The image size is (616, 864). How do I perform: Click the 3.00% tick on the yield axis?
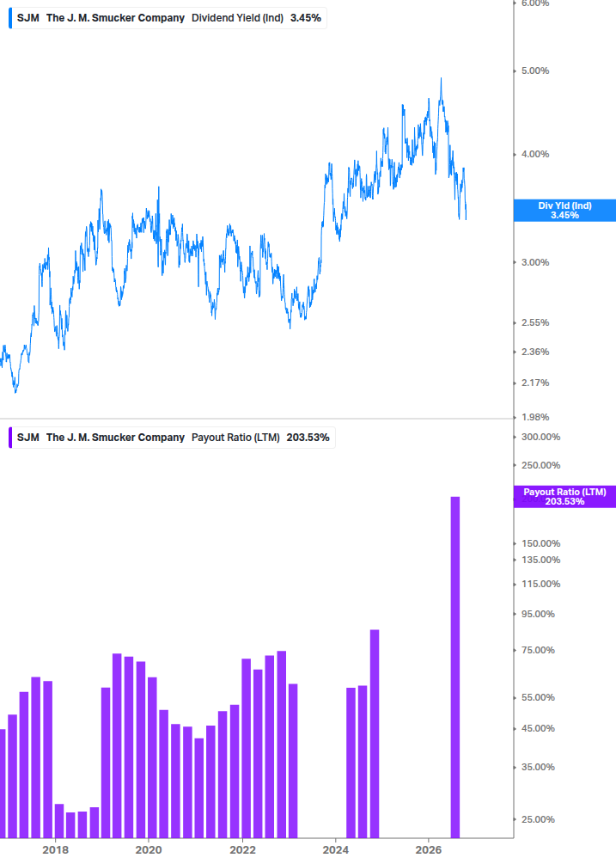click(x=535, y=262)
